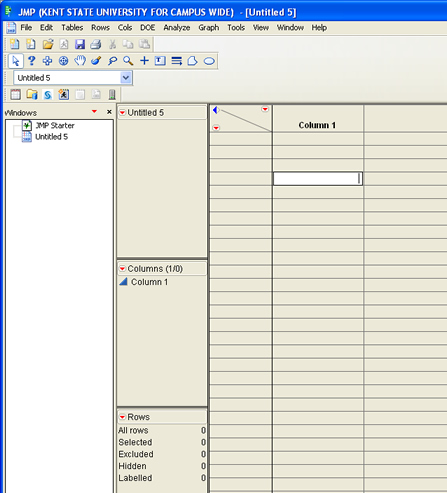Open the Untitled 5 window selector dropdown
This screenshot has width=447, height=493.
pyautogui.click(x=126, y=78)
